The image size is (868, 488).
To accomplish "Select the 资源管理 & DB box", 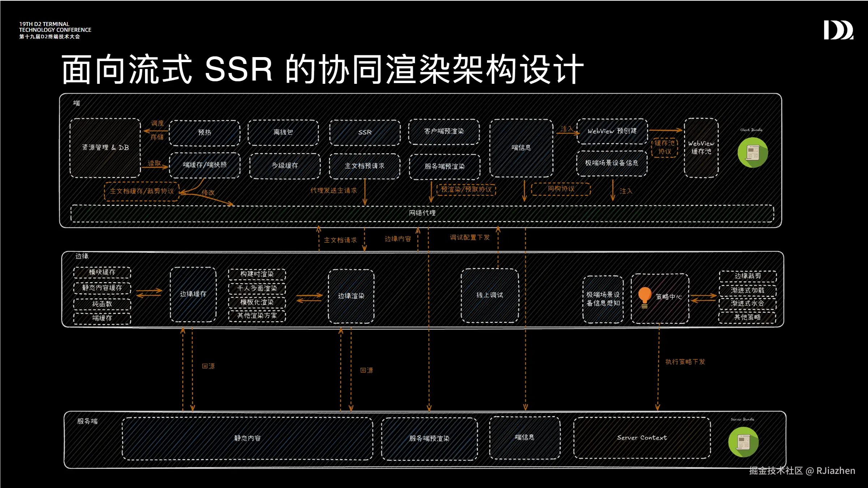I will coord(105,148).
